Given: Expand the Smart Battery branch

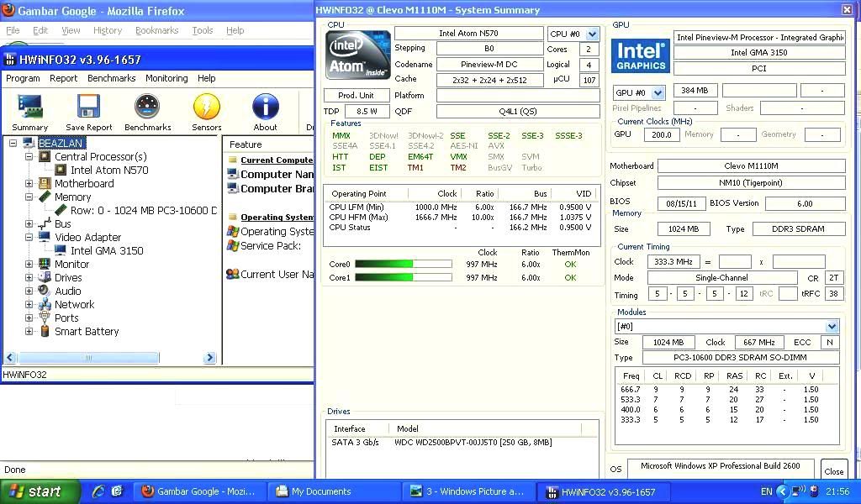Looking at the screenshot, I should (x=29, y=331).
